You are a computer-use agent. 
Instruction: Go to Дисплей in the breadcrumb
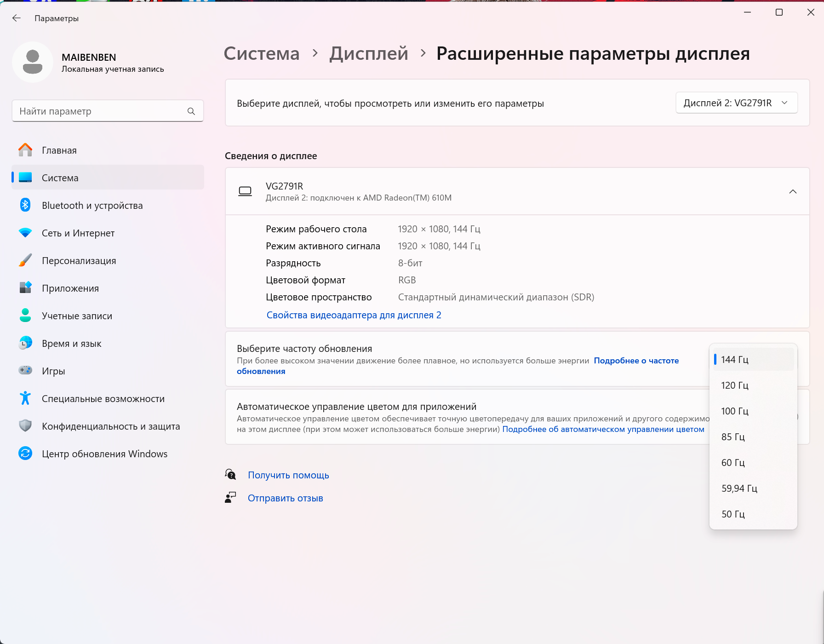pyautogui.click(x=369, y=53)
